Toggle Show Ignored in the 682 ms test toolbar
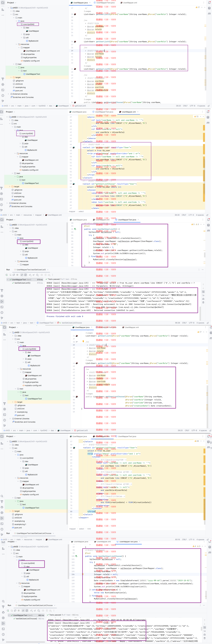 (27, 610)
